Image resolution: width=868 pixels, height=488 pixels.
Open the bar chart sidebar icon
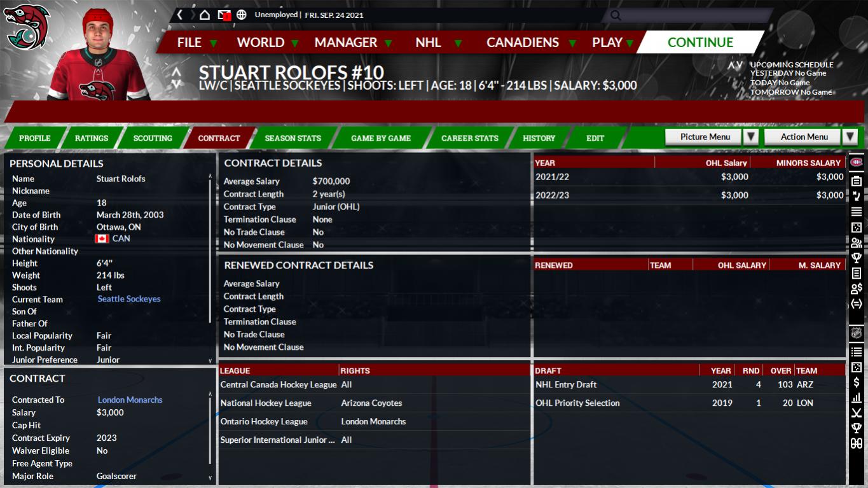click(x=857, y=398)
